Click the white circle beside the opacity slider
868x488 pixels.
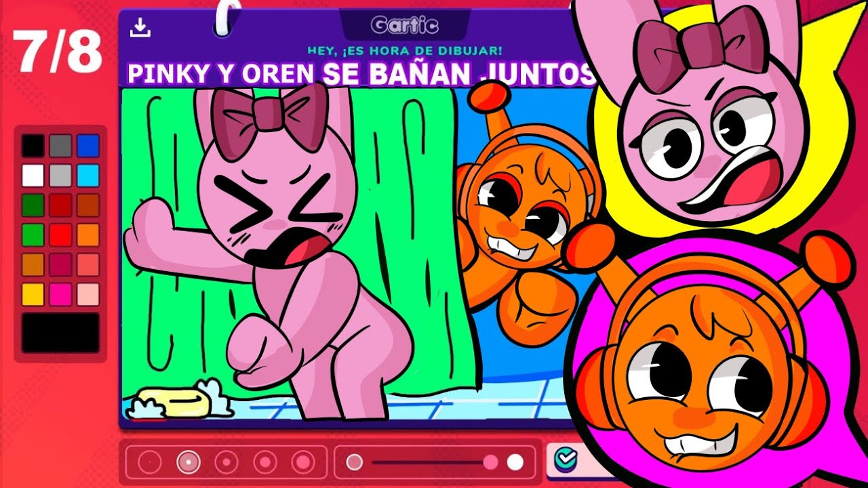click(515, 462)
